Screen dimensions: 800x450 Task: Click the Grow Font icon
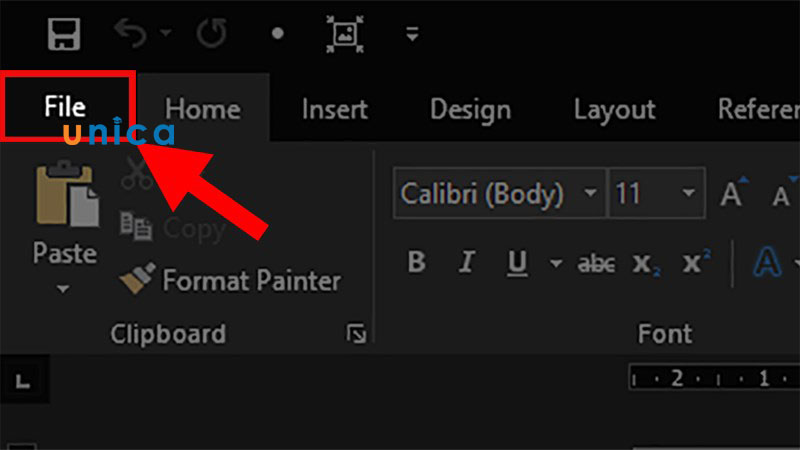click(733, 193)
